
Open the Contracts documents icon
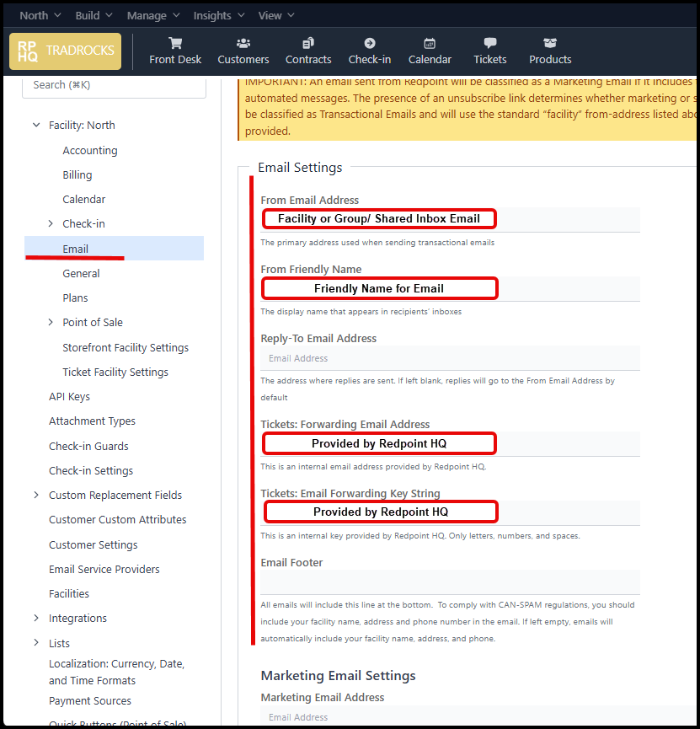click(308, 44)
